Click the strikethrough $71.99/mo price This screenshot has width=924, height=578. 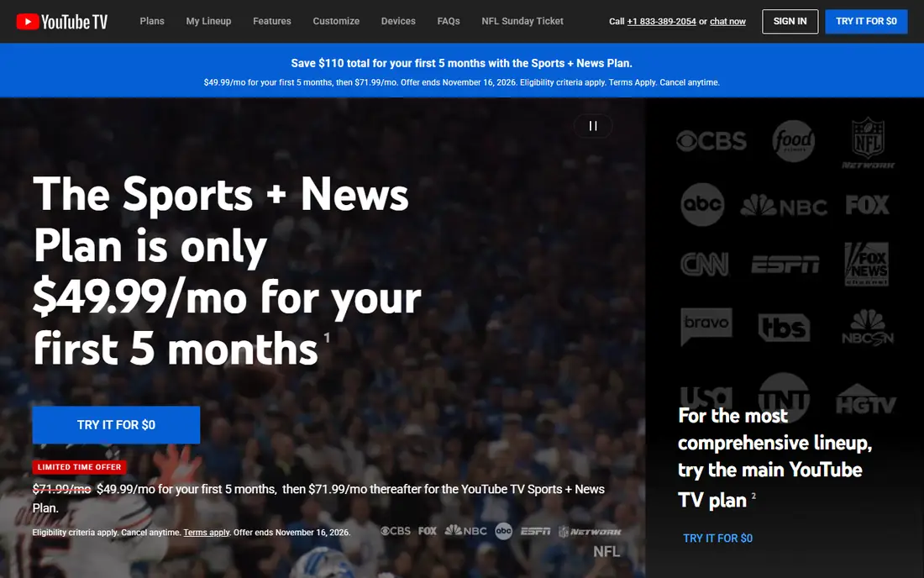pyautogui.click(x=62, y=489)
